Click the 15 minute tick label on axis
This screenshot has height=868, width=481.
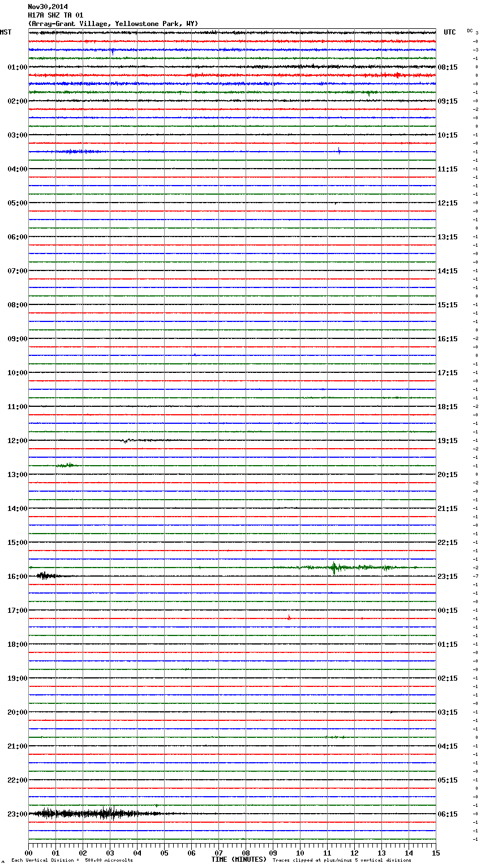coord(435,853)
